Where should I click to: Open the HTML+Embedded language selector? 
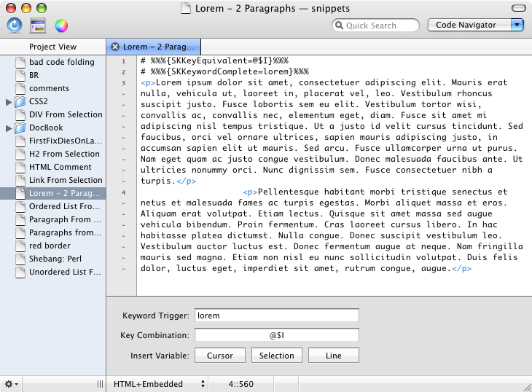[159, 383]
